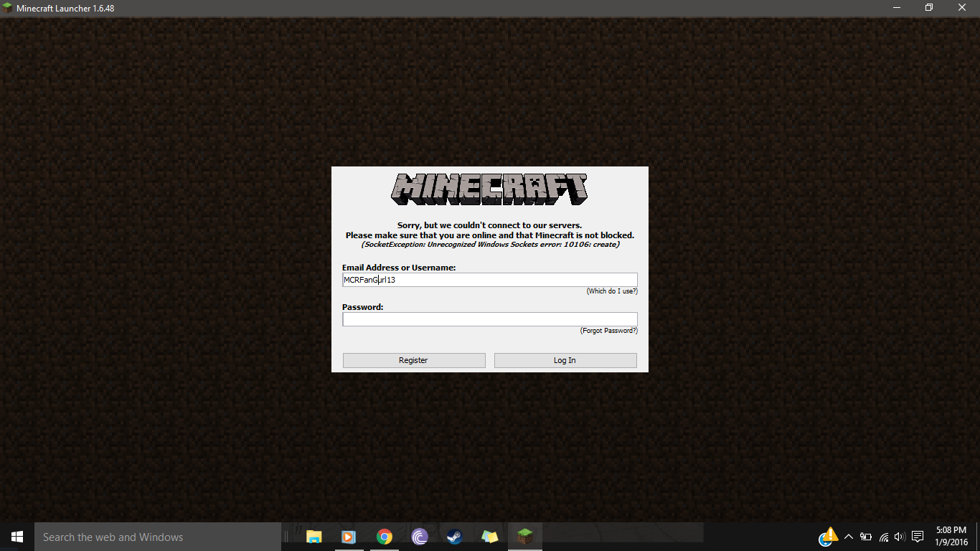Viewport: 980px width, 551px height.
Task: Click the Minecraft grass block taskbar icon
Action: click(526, 537)
